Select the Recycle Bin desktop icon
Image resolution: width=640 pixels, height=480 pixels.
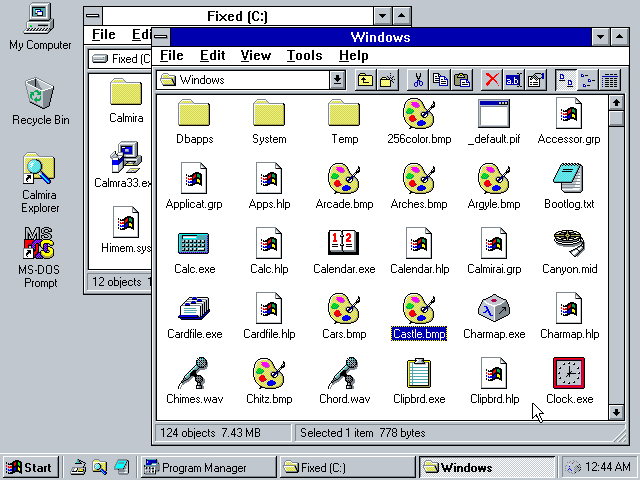pos(40,102)
